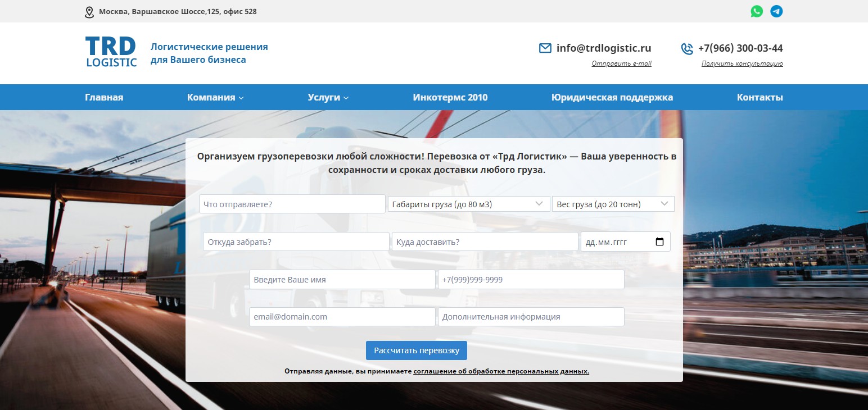Focus the Откуда забрать? field
The height and width of the screenshot is (410, 868).
click(296, 242)
